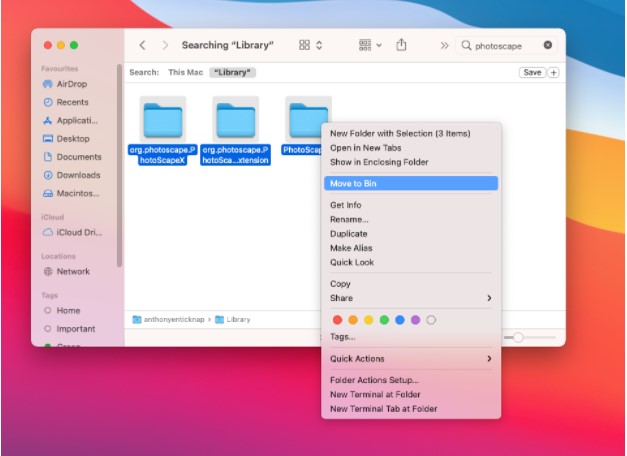Set search scope to This Mac
The height and width of the screenshot is (456, 627).
coord(186,72)
